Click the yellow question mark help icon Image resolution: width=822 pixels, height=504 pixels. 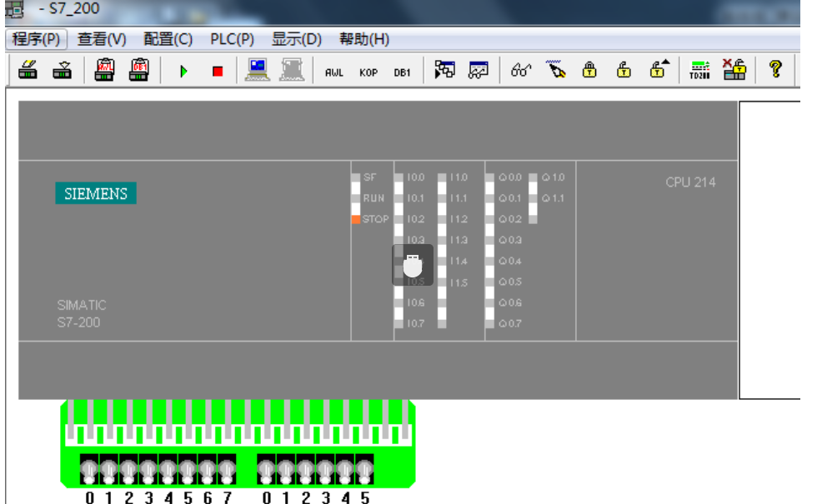(776, 70)
